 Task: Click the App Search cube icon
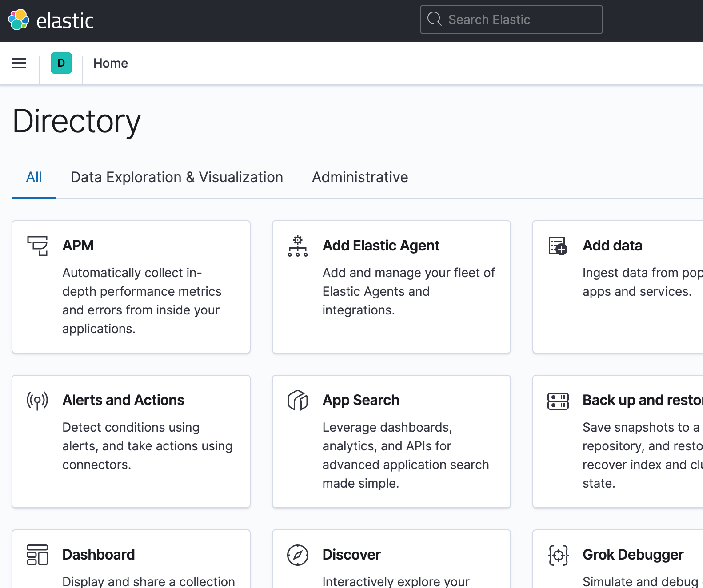coord(298,401)
